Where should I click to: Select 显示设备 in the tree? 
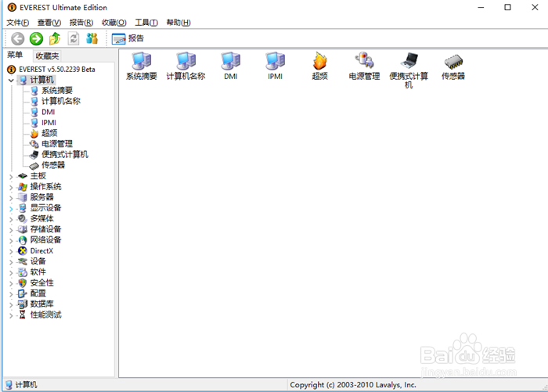[45, 208]
